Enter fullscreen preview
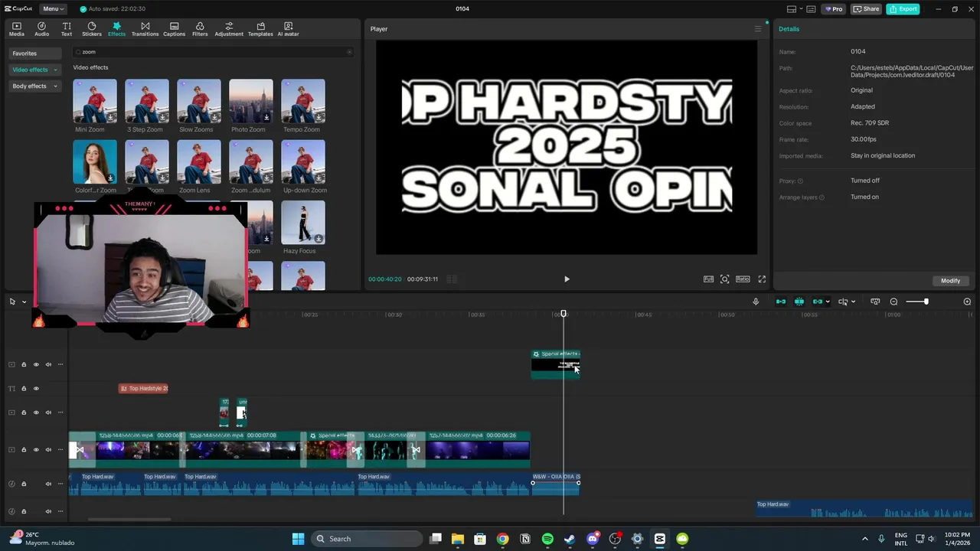This screenshot has width=980, height=551. [x=762, y=279]
